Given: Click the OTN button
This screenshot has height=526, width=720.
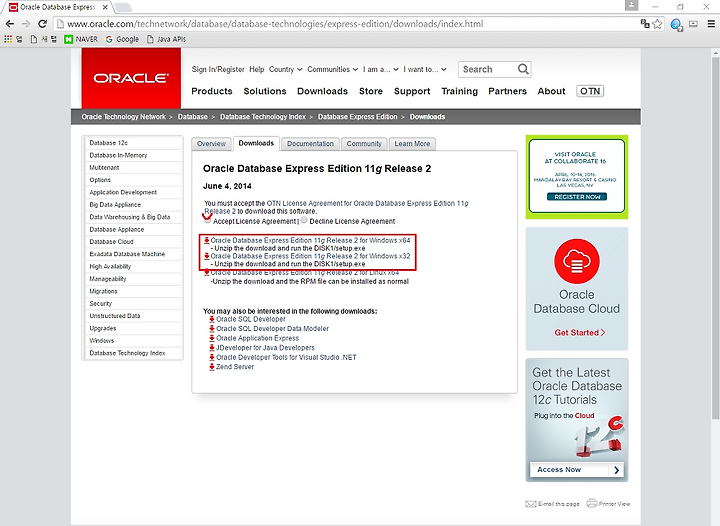Looking at the screenshot, I should (x=590, y=91).
